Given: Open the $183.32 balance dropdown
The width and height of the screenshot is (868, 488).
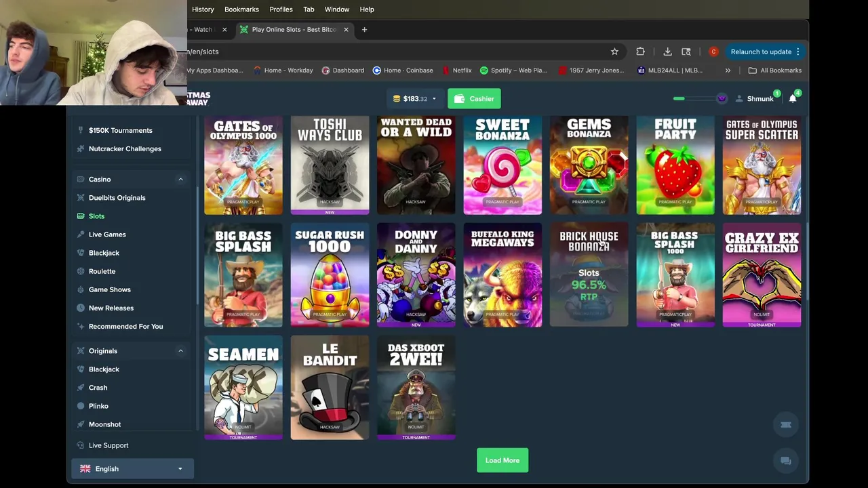Looking at the screenshot, I should point(414,99).
